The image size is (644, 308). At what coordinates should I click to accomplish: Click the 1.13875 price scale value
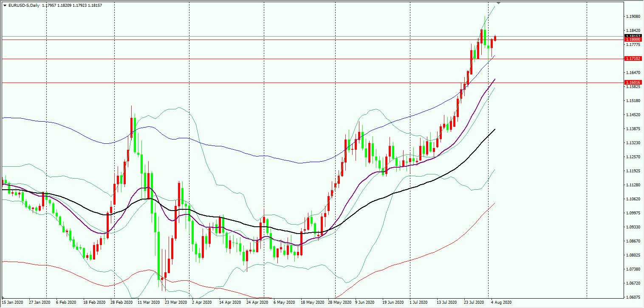(633, 129)
